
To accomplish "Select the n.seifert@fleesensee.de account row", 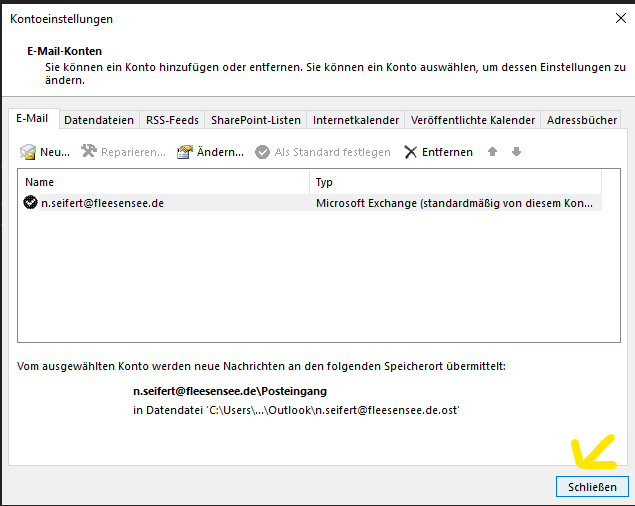I will (310, 203).
